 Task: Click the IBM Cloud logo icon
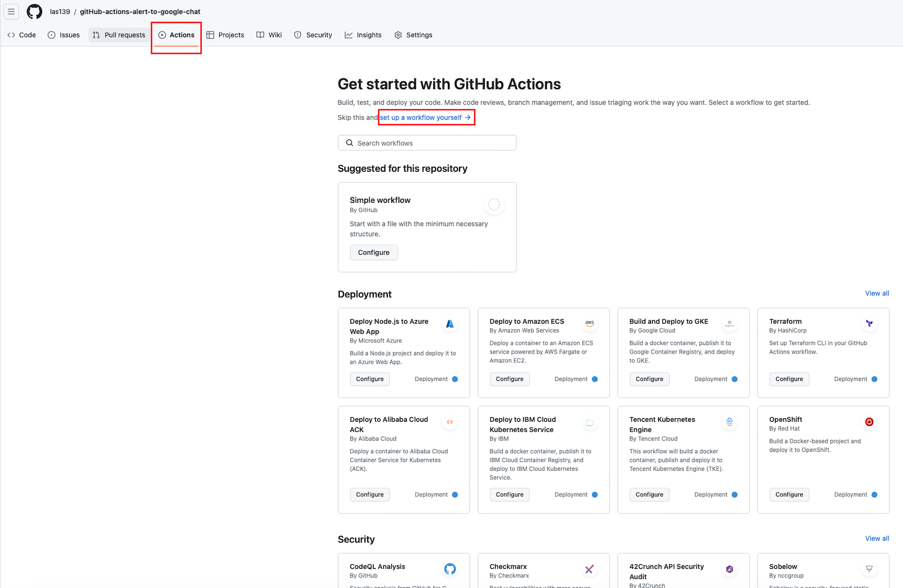pos(590,422)
